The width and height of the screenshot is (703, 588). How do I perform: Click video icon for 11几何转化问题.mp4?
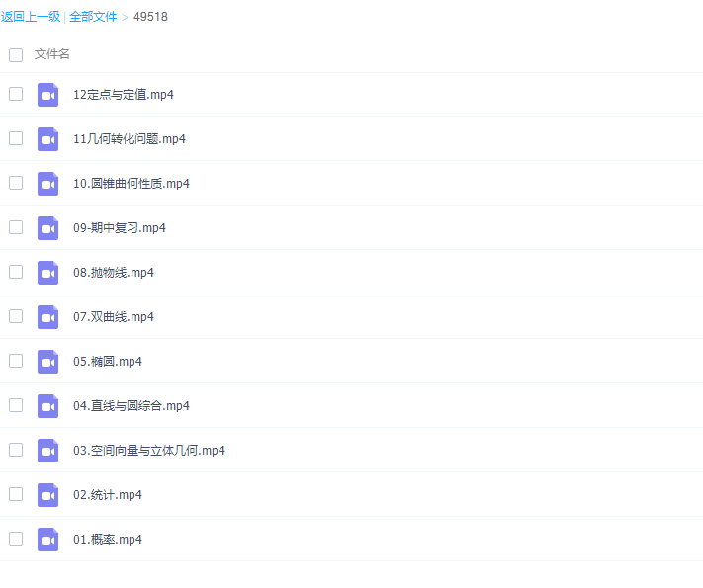tap(48, 139)
